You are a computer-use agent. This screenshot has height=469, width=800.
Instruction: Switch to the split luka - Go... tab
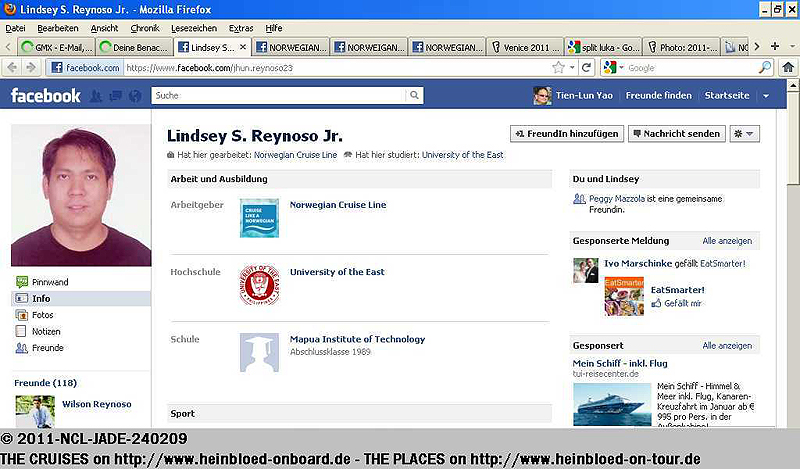pyautogui.click(x=604, y=47)
